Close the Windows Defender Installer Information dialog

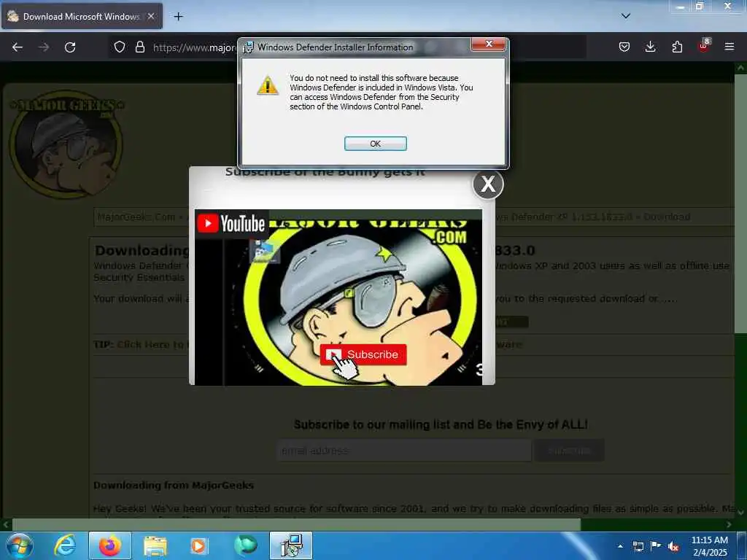(488, 44)
